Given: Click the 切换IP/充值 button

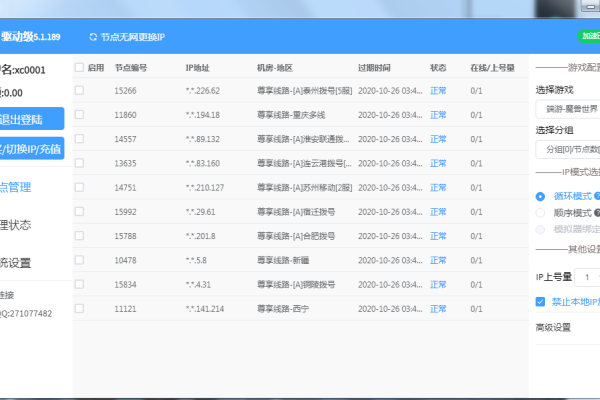Looking at the screenshot, I should click(x=32, y=149).
